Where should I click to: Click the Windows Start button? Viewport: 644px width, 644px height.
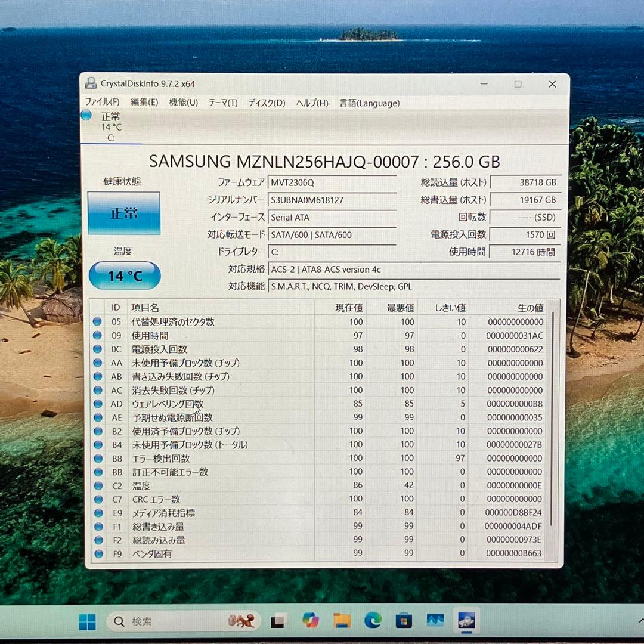click(87, 622)
